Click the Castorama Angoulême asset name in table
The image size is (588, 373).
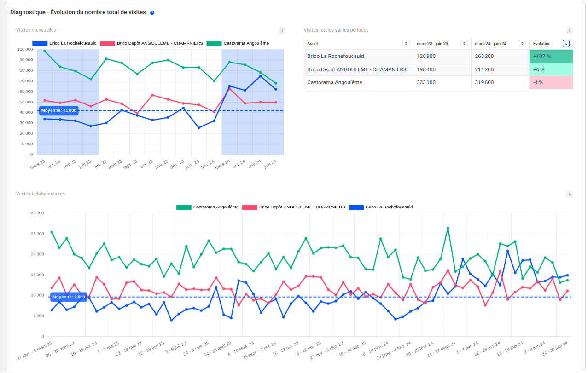pos(334,82)
